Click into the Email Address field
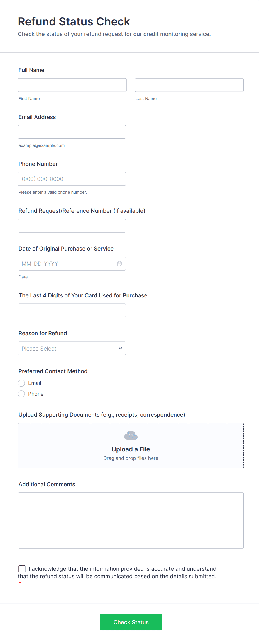 72,132
